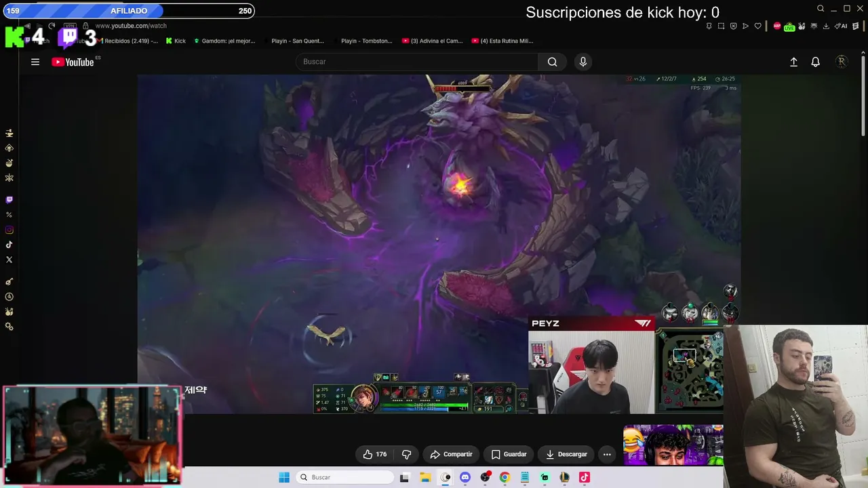This screenshot has height=488, width=868.
Task: Open the AI assistant toolbar icon
Action: (x=841, y=26)
